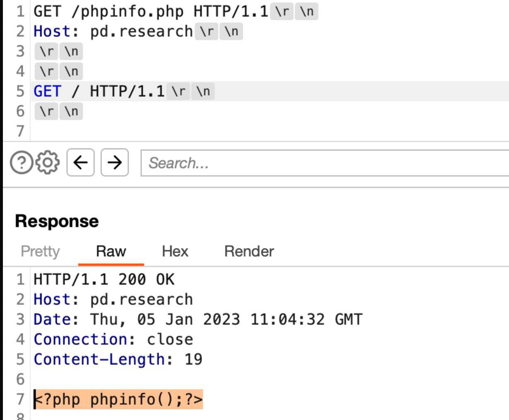Screen dimensions: 509x420
Task: Open the help question mark icon
Action: (x=22, y=162)
